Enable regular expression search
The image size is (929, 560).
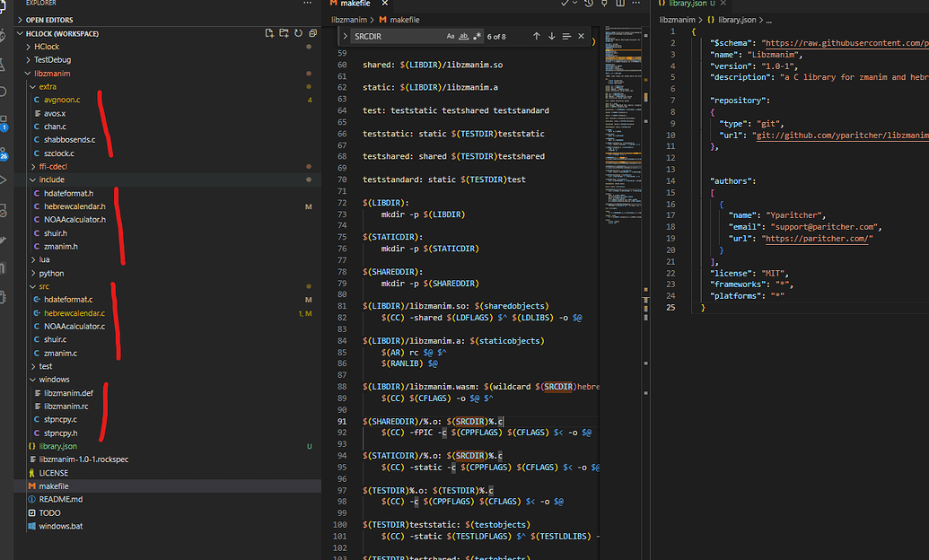[x=475, y=36]
